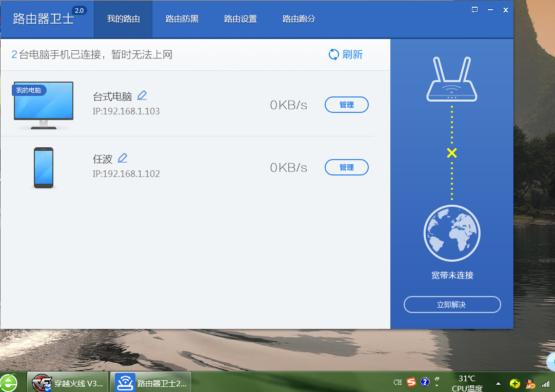Click the CPU温度 temperature tray item
This screenshot has height=392, width=555.
tap(467, 382)
